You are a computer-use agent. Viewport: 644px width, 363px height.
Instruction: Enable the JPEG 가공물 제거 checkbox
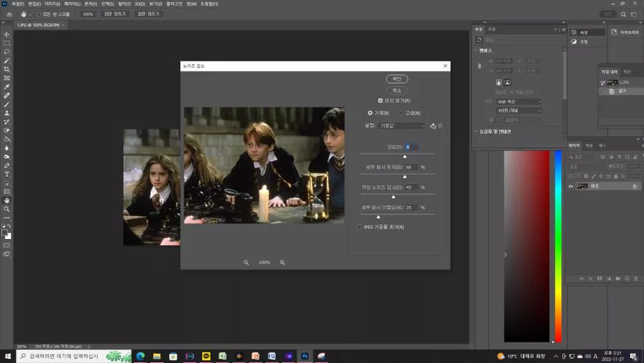(358, 227)
